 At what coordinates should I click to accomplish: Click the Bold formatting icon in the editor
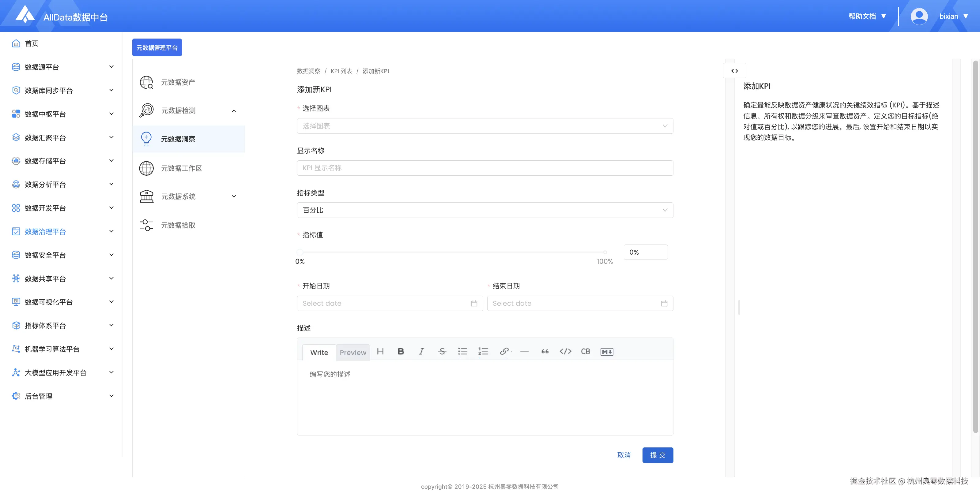[401, 351]
